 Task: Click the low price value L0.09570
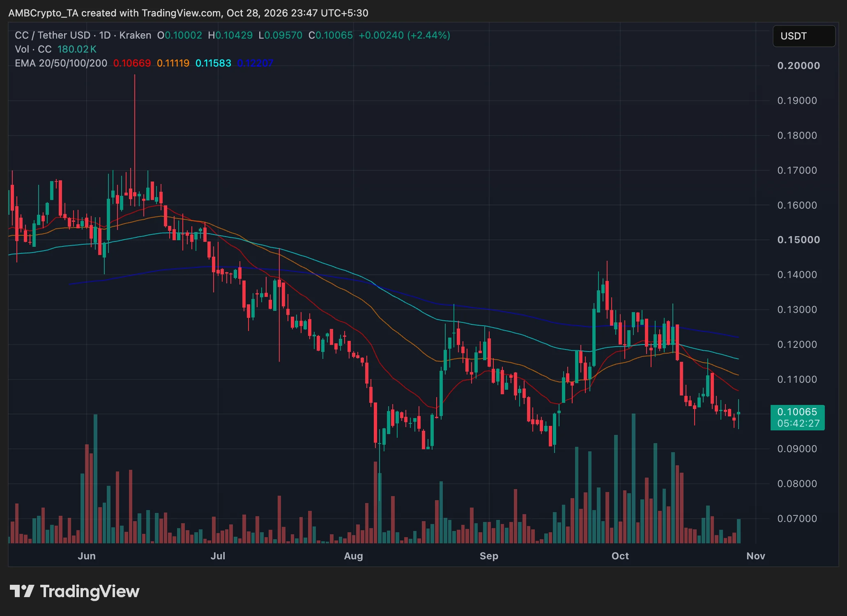[281, 35]
